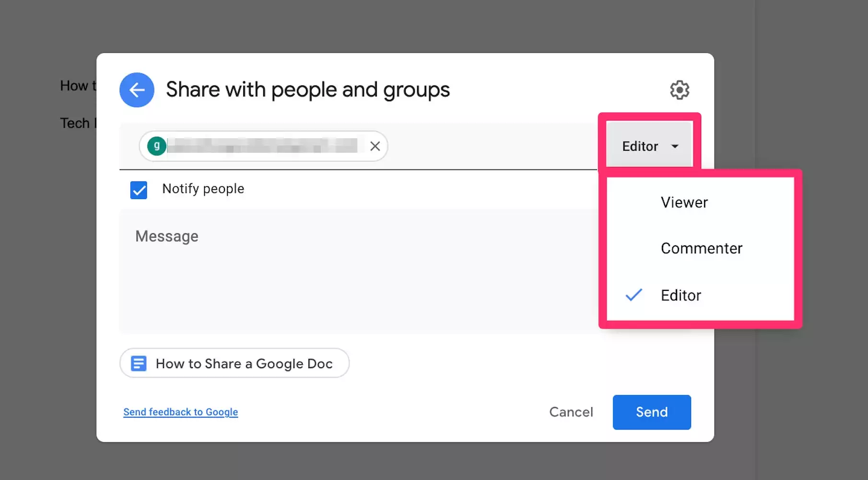Remove the recipient with the X icon

(375, 146)
